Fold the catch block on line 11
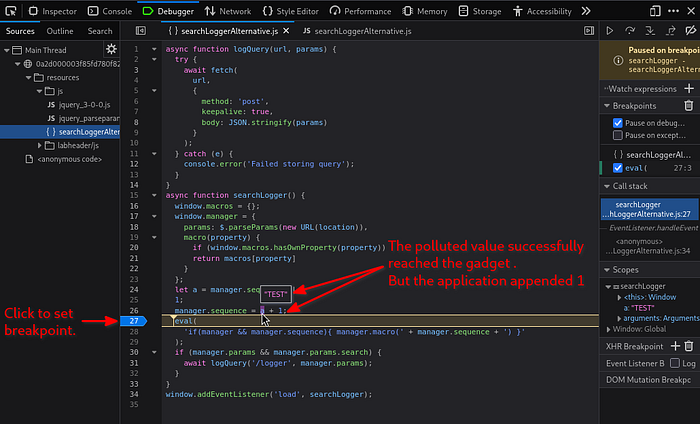 tap(154, 154)
